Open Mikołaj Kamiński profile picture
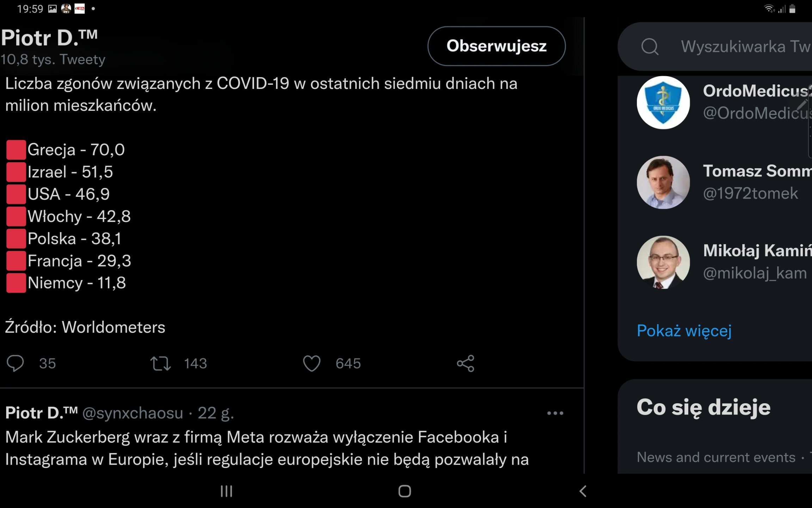This screenshot has width=812, height=508. click(663, 262)
